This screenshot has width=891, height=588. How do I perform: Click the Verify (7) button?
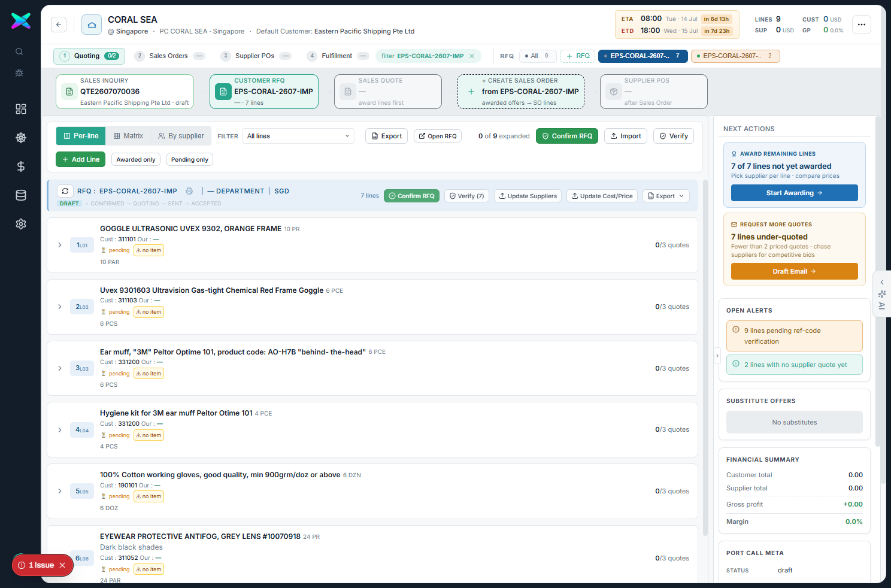tap(466, 196)
